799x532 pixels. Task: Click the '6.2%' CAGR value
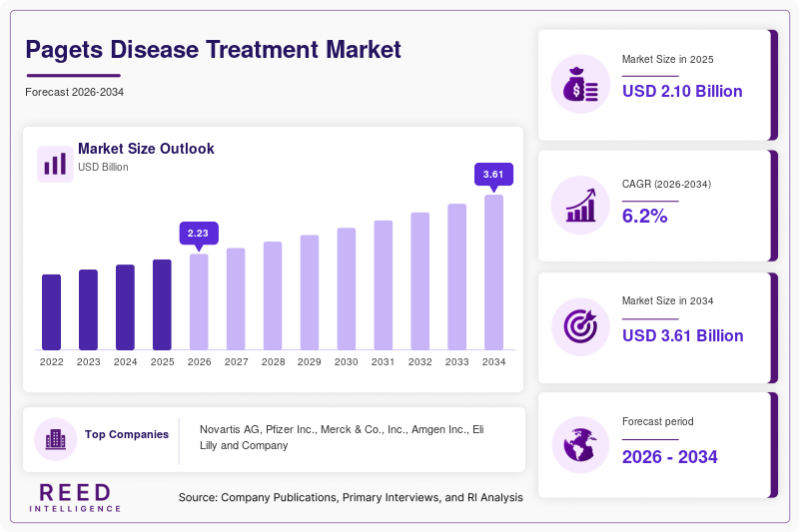click(x=644, y=216)
